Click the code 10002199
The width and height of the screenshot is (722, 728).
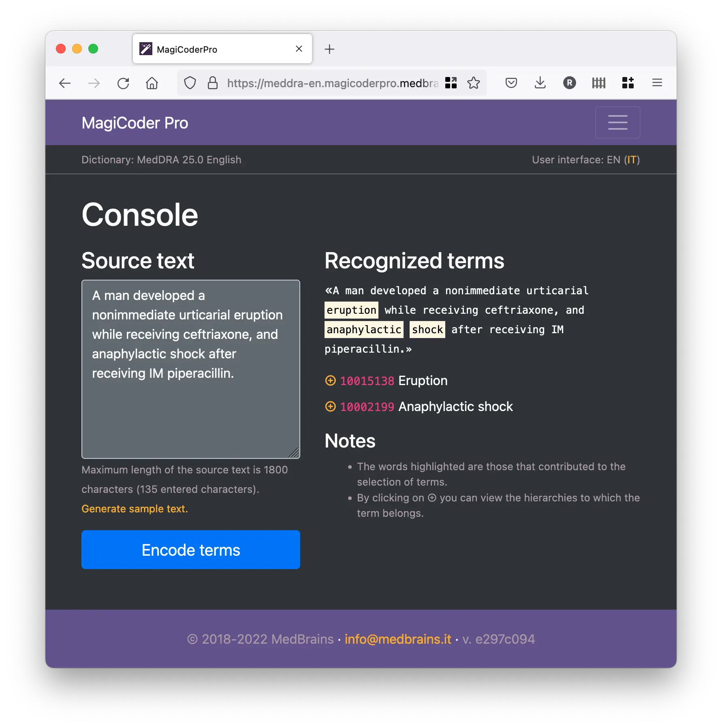(x=367, y=407)
